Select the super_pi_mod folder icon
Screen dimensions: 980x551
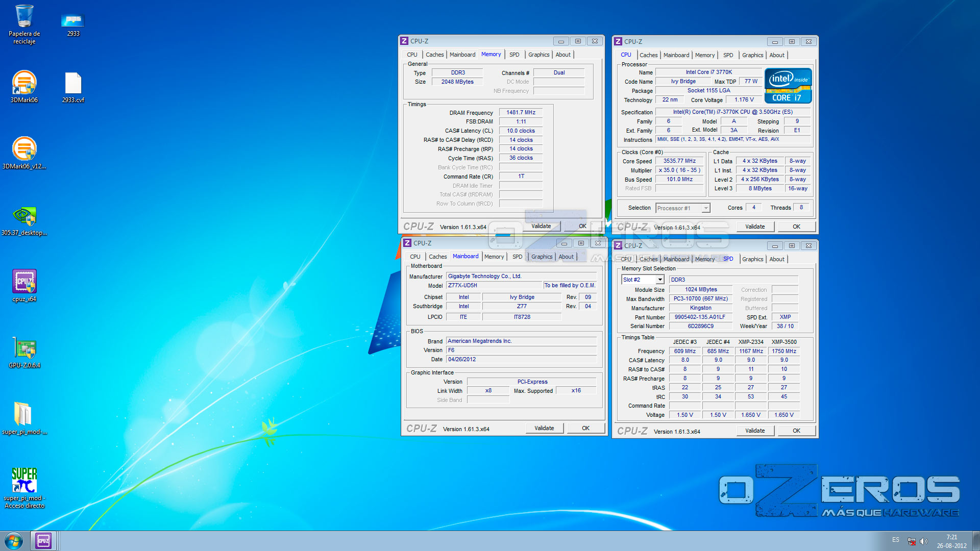(x=24, y=418)
